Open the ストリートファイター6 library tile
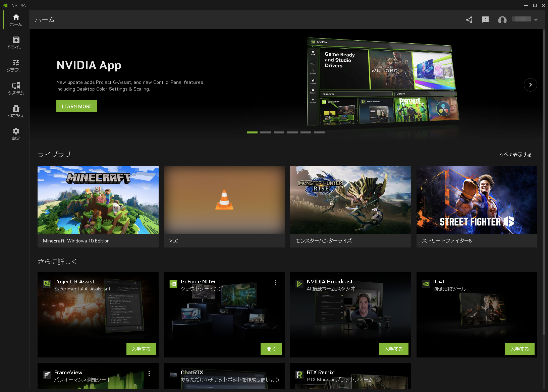 coord(477,200)
